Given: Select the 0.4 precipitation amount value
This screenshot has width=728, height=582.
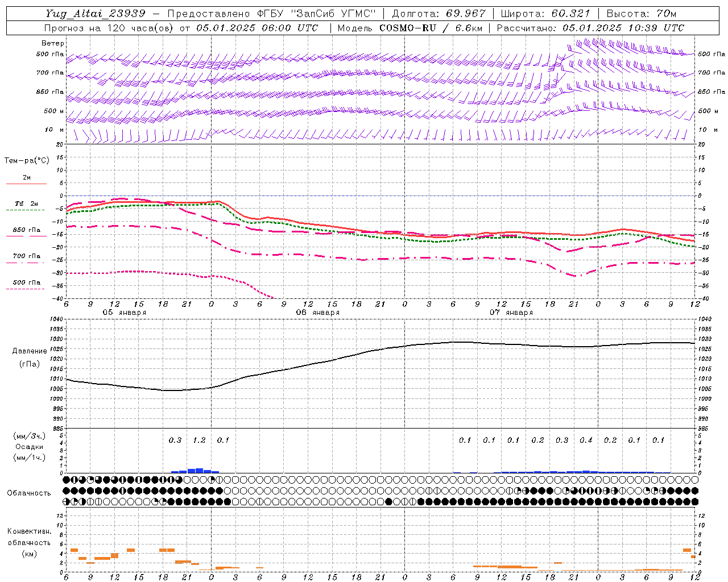Looking at the screenshot, I should click(586, 440).
